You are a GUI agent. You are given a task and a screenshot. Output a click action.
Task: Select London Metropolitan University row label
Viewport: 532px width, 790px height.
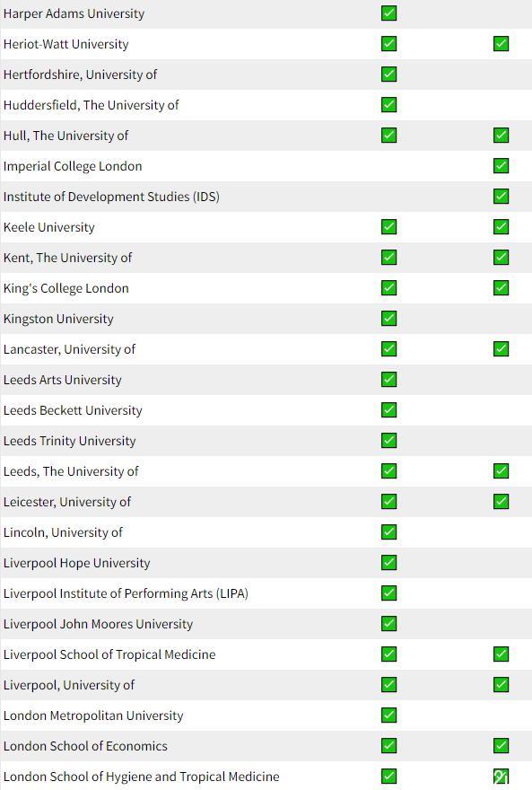pyautogui.click(x=93, y=716)
